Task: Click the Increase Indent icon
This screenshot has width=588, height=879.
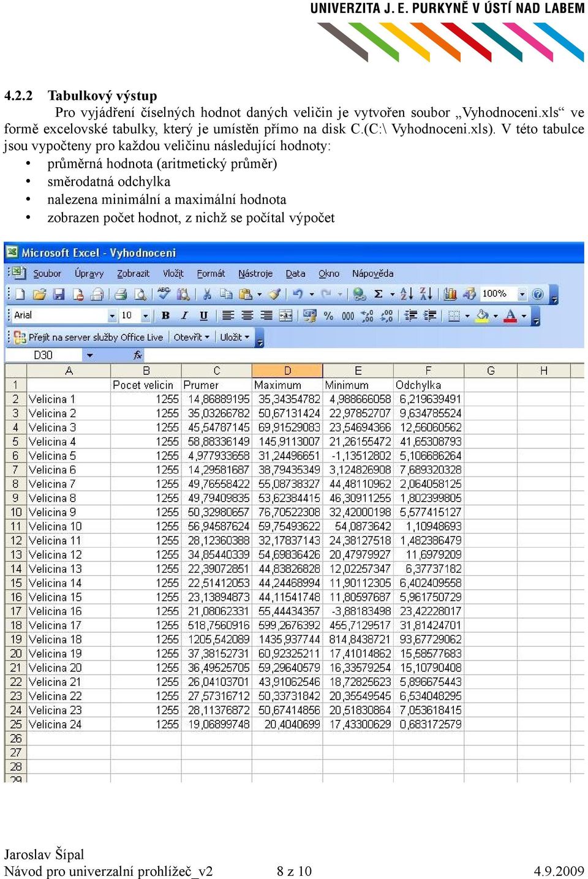Action: pyautogui.click(x=431, y=316)
